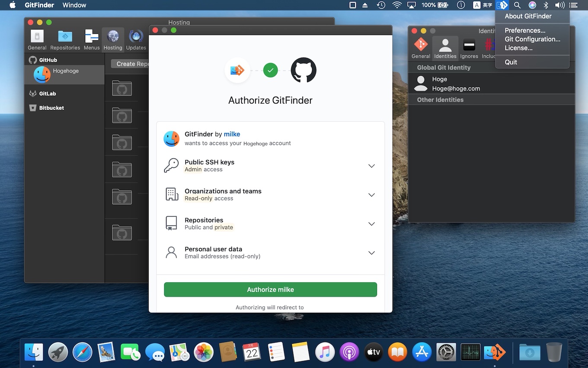This screenshot has height=368, width=588.
Task: Click the Hoge identity avatar icon
Action: tap(421, 84)
